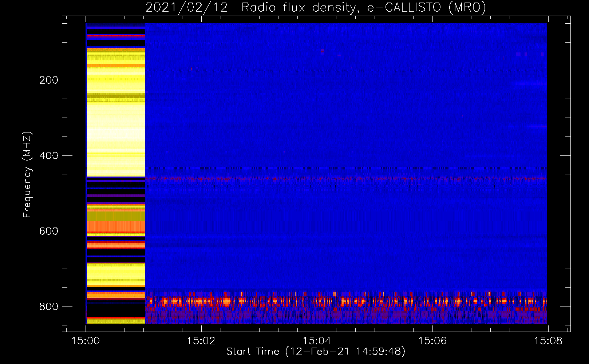Select the 15:02 time tick label
Viewport: 589px width, 364px height.
[x=201, y=341]
